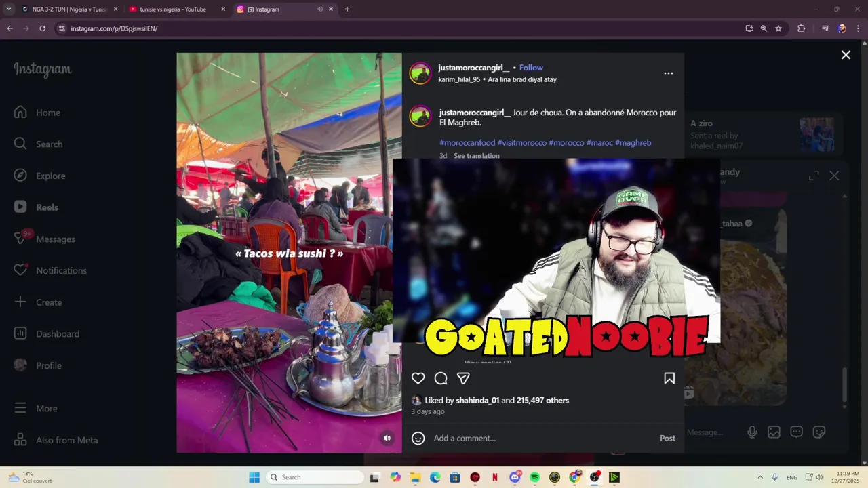Open the #moroccanfood hashtag

click(467, 143)
